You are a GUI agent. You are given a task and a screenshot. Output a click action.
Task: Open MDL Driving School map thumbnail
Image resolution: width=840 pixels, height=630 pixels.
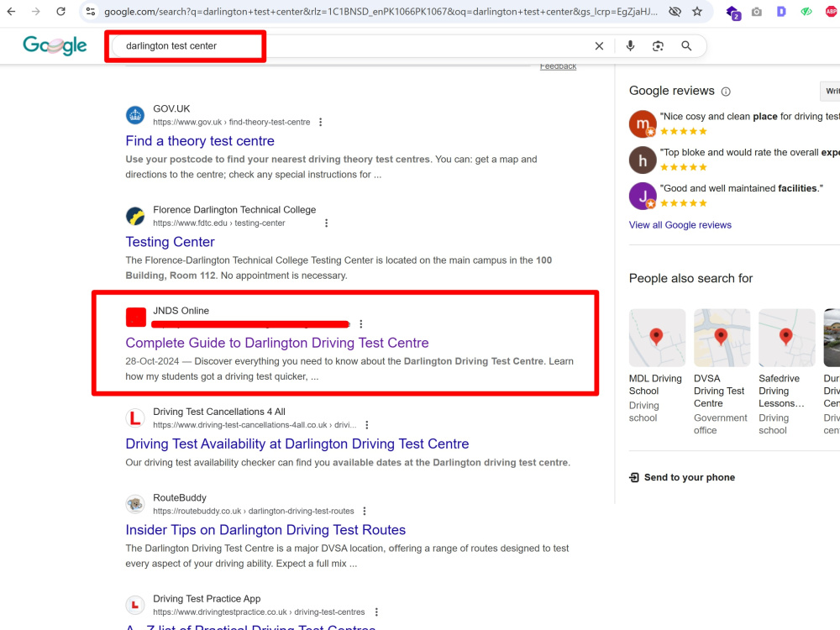pos(657,338)
